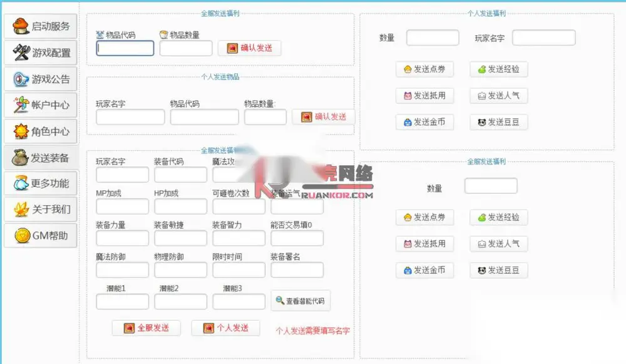Click 确认发送 in the top-left 全服发送福利 group
The image size is (626, 364).
(x=250, y=48)
